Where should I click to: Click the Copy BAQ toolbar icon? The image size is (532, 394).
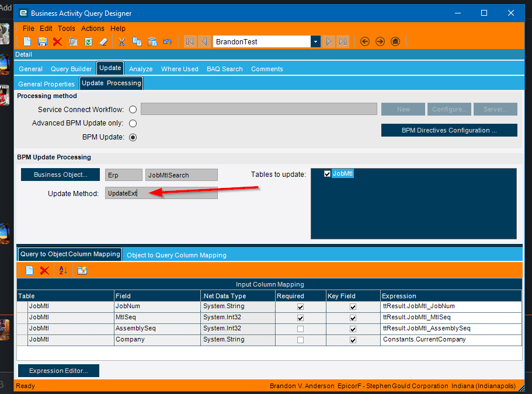click(x=73, y=41)
